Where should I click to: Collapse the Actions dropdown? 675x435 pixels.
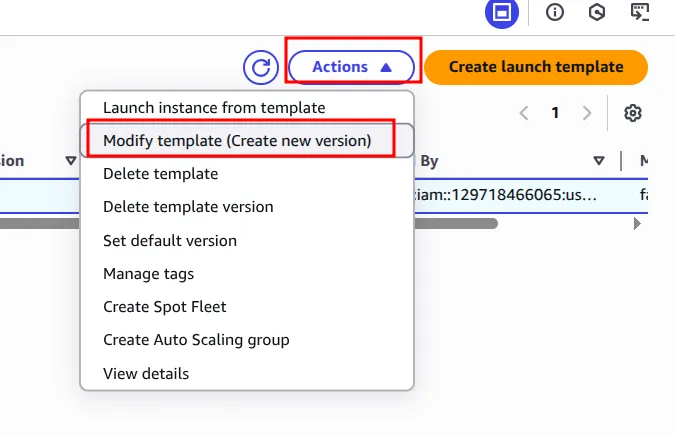351,67
